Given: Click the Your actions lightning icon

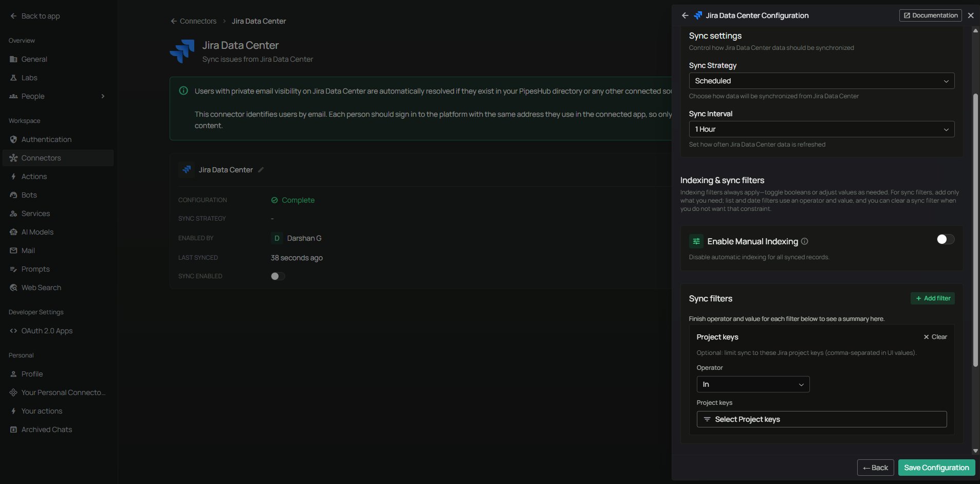Looking at the screenshot, I should 13,411.
